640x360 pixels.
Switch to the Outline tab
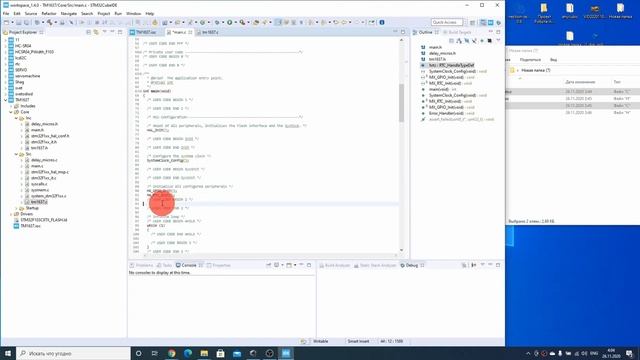425,32
